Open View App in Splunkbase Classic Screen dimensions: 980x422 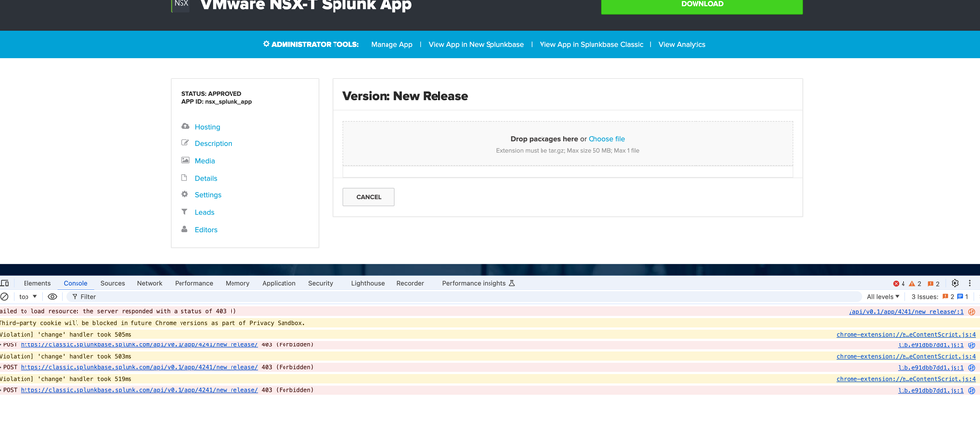(x=591, y=44)
